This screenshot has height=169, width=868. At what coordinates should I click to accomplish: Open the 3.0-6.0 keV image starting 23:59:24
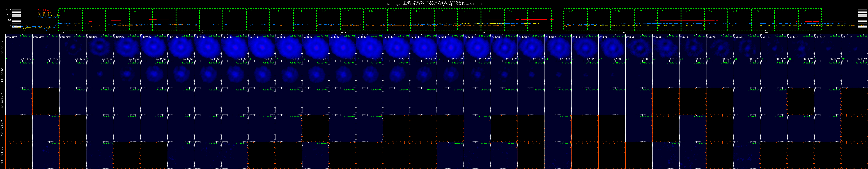639,48
